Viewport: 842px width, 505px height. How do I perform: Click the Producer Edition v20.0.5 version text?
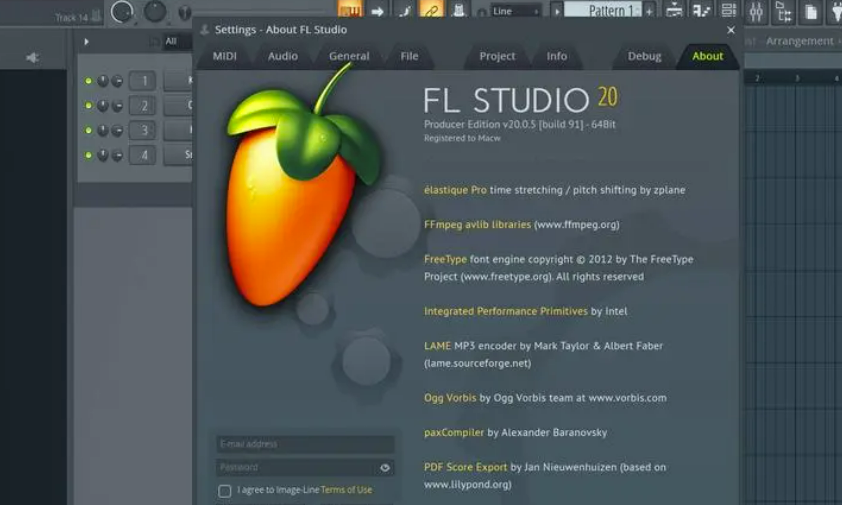coord(519,125)
